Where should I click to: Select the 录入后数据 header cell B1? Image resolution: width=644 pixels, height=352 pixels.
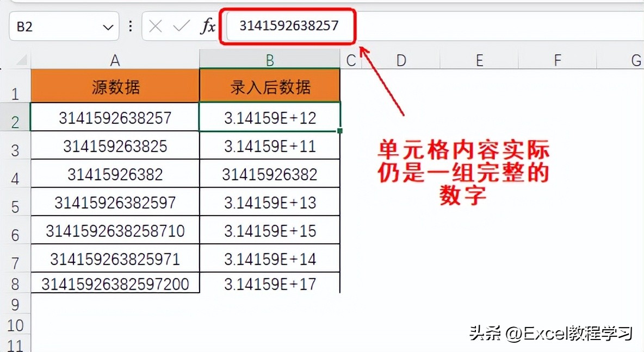pos(270,86)
